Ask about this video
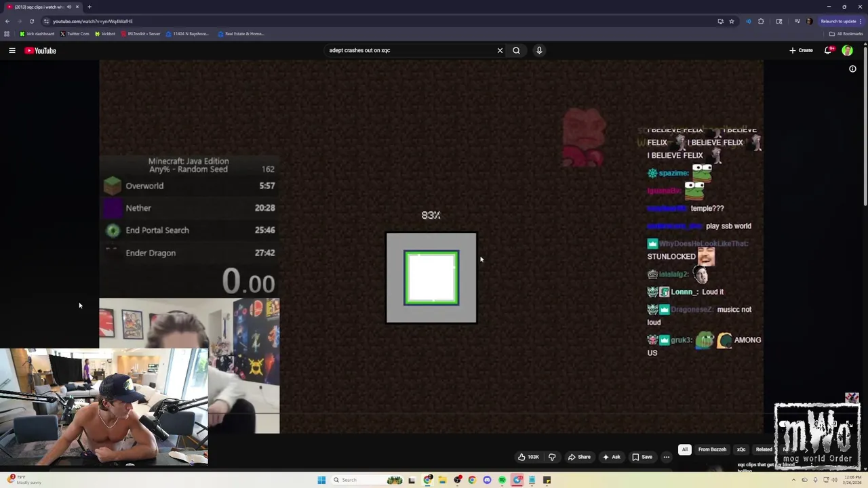This screenshot has width=868, height=488. click(611, 457)
